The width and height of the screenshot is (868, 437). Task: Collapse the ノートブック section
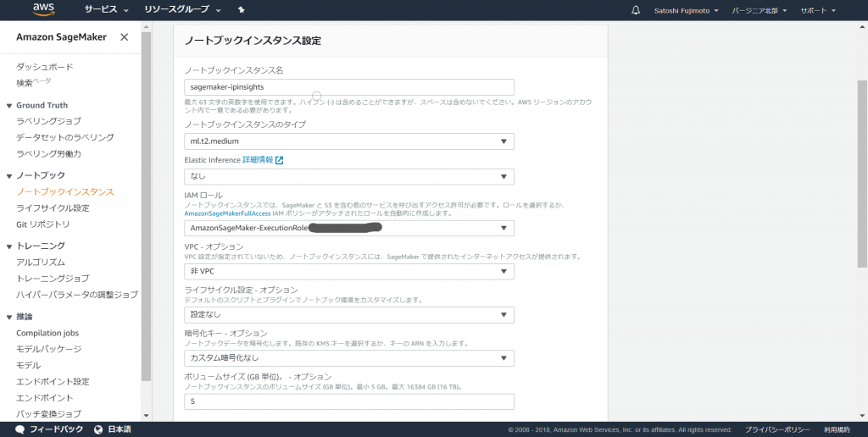tap(9, 176)
